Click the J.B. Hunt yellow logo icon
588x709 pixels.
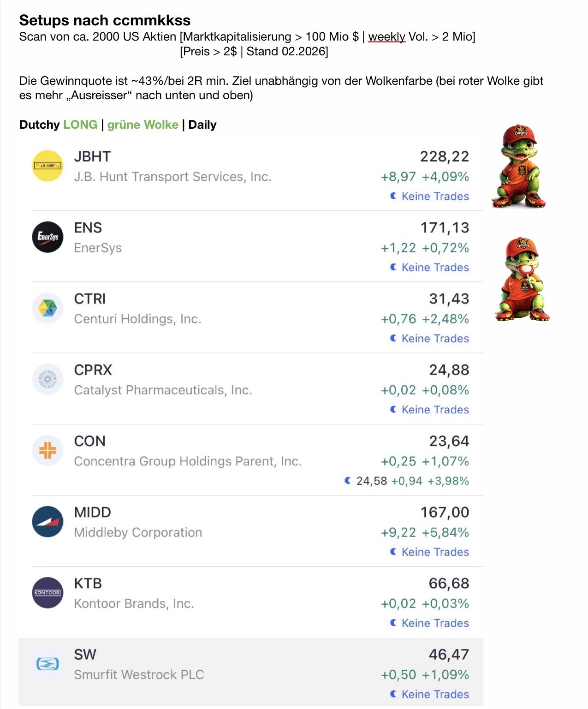click(48, 166)
